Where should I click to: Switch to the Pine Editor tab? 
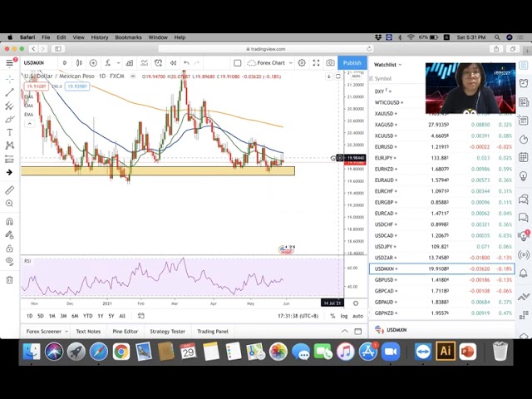click(x=125, y=331)
